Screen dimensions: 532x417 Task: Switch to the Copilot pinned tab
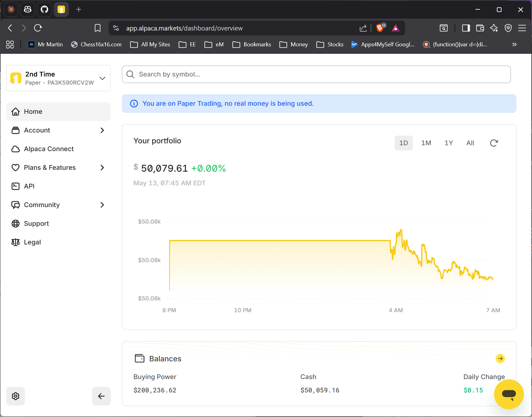(x=28, y=10)
